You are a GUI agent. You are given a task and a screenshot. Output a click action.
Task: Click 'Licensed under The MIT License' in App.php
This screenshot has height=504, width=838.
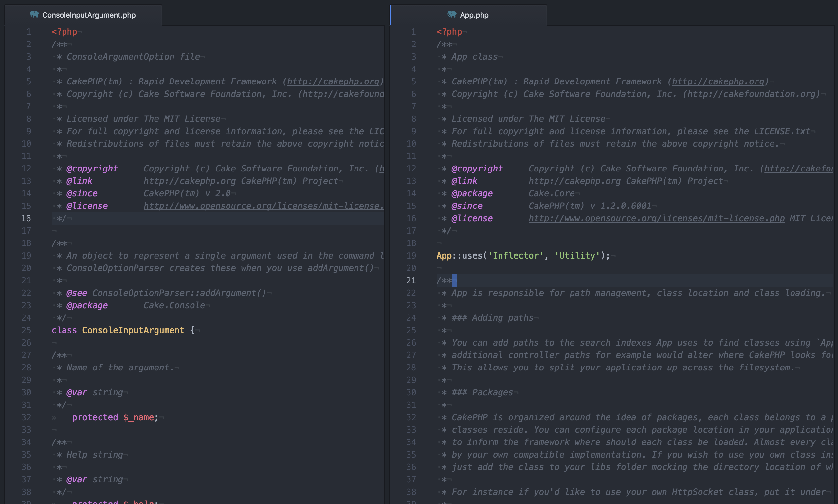pyautogui.click(x=529, y=119)
